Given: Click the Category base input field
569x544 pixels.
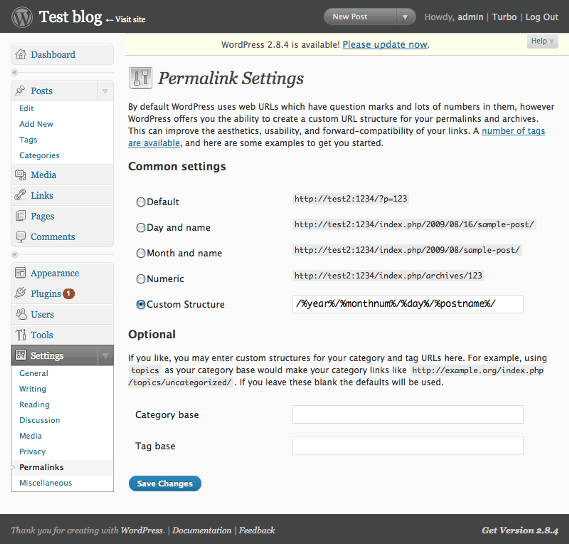Looking at the screenshot, I should click(x=408, y=414).
